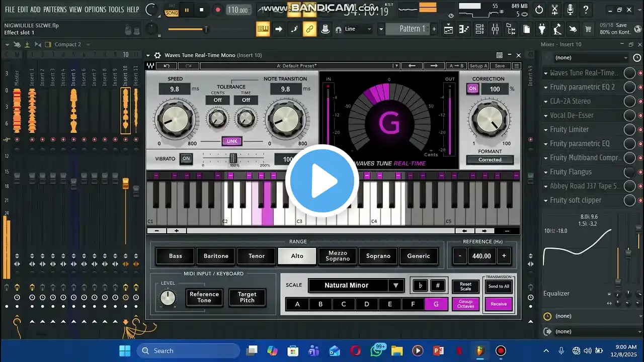Expand the Default Preset dropdown arrow
This screenshot has width=644, height=362.
396,66
